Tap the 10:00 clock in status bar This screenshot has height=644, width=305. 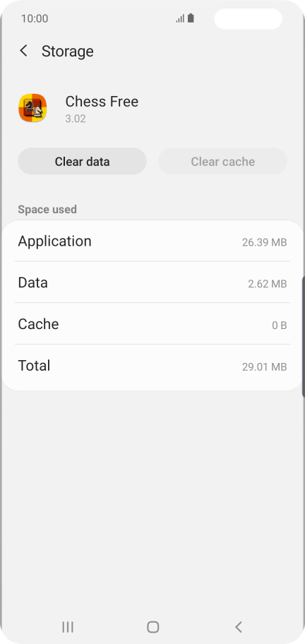pyautogui.click(x=35, y=18)
